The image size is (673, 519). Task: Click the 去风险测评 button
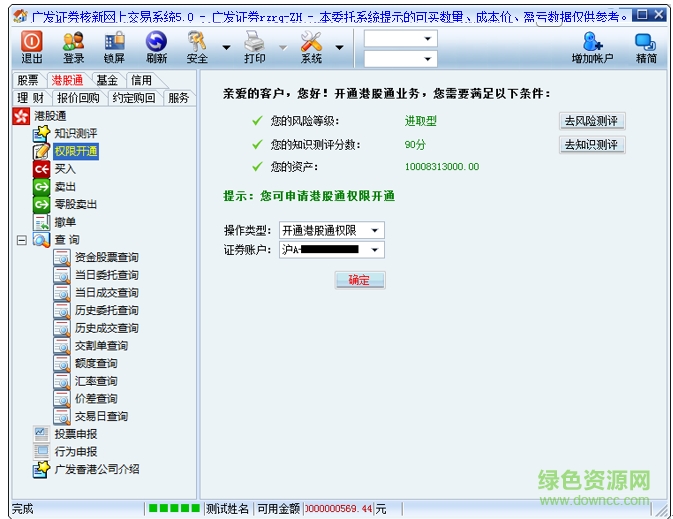tap(592, 121)
